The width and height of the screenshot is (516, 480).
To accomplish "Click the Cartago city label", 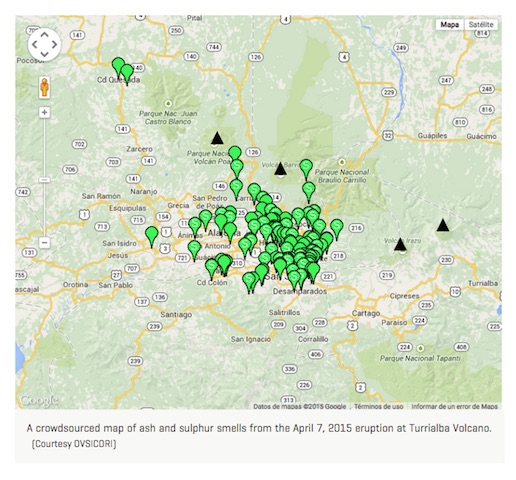I will 366,313.
